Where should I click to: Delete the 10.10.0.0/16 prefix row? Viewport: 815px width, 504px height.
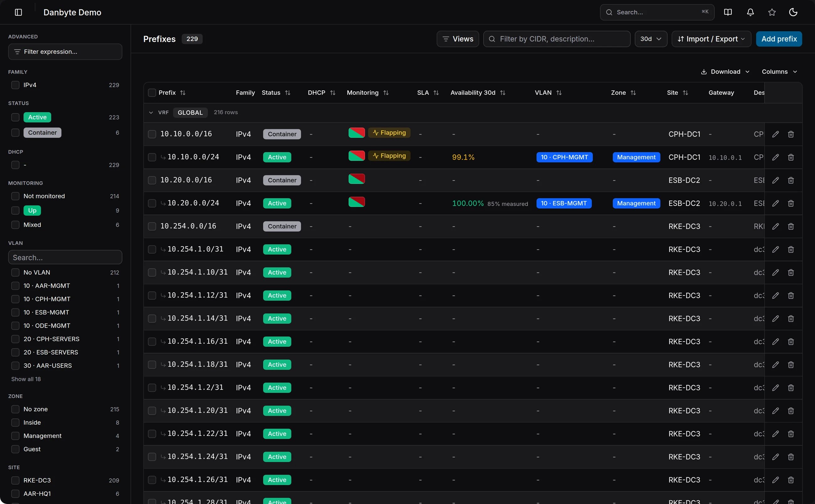[791, 134]
